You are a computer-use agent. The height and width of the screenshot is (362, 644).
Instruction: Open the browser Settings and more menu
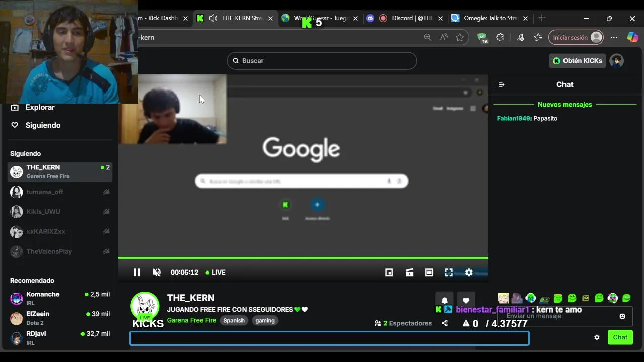(x=614, y=37)
